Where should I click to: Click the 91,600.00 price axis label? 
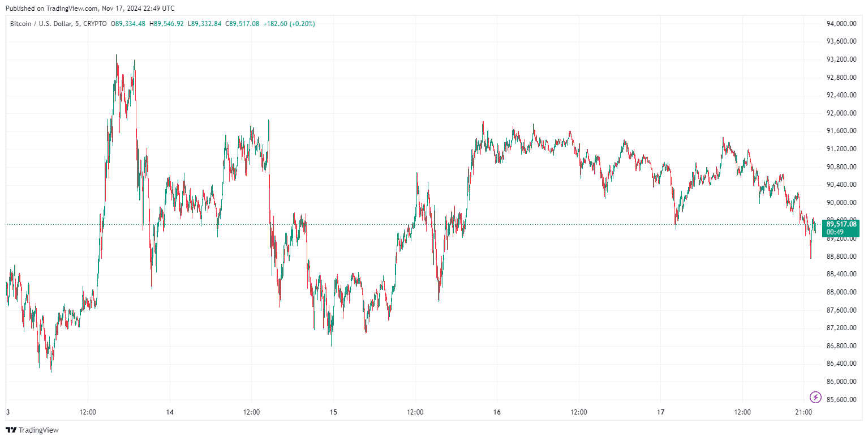click(x=840, y=131)
